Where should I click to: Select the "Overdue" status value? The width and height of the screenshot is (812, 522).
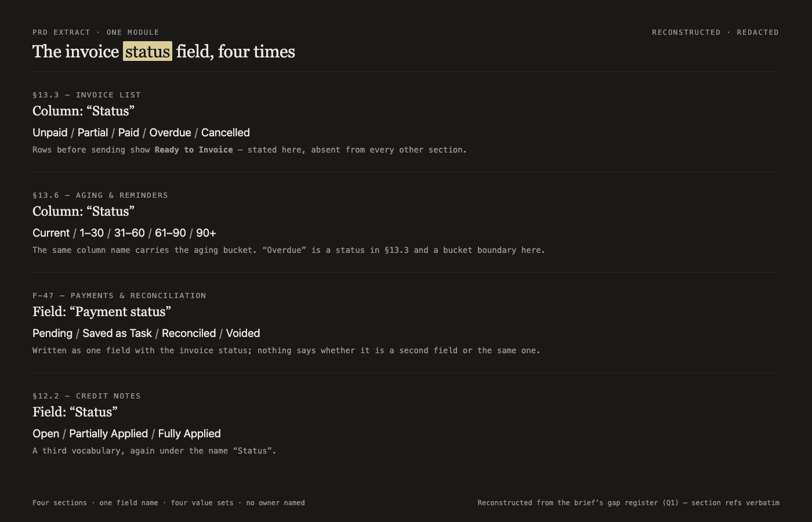pyautogui.click(x=170, y=133)
